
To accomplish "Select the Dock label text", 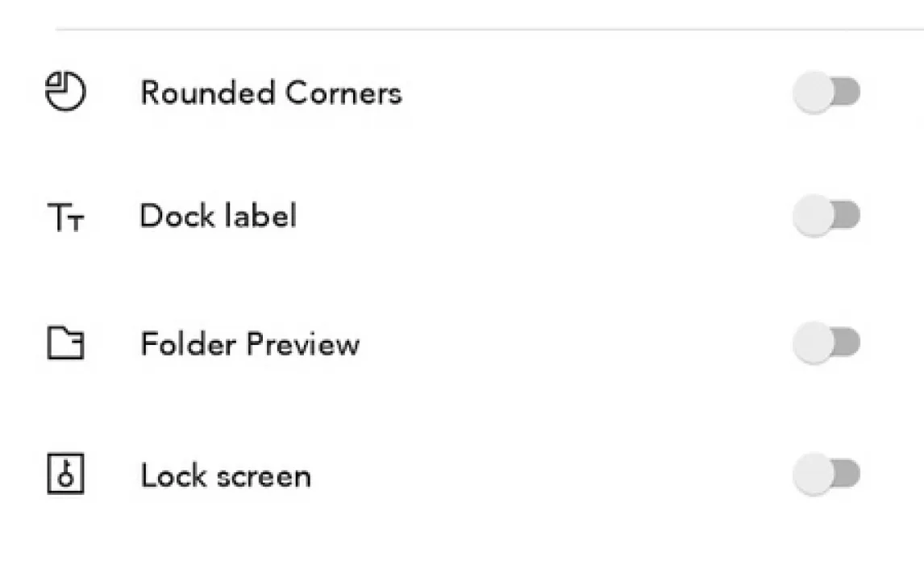I will (219, 217).
